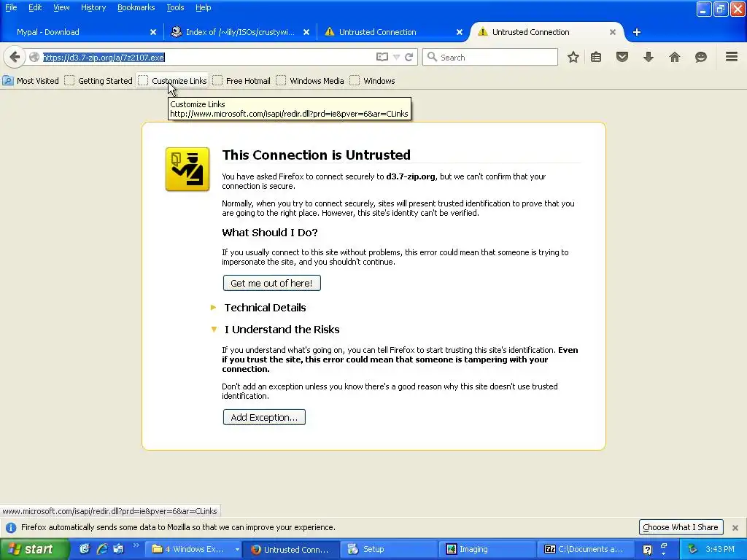Open Most Visited bookmarks folder
Screen dimensions: 747x560
point(31,81)
